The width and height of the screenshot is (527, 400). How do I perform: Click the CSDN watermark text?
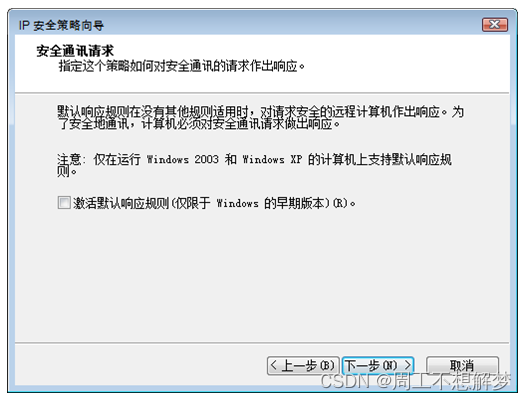[x=415, y=382]
